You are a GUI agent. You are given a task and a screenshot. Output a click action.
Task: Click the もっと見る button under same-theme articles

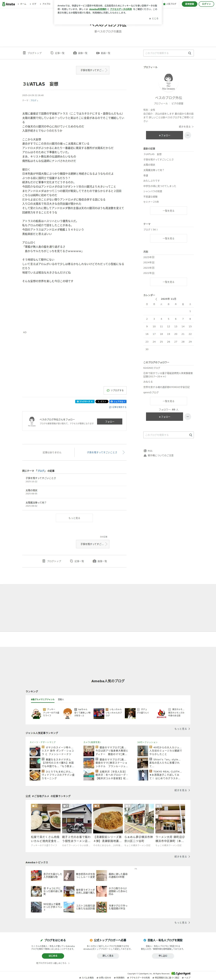point(74,518)
